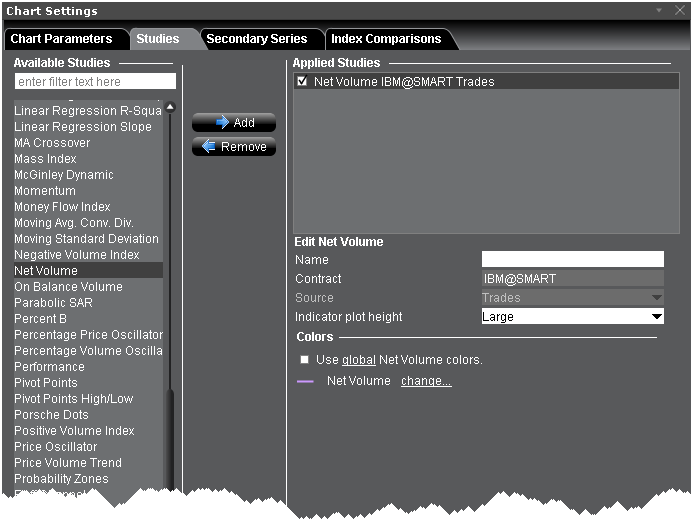Select Parabolic SAR from Available Studies
This screenshot has width=691, height=525.
(53, 303)
